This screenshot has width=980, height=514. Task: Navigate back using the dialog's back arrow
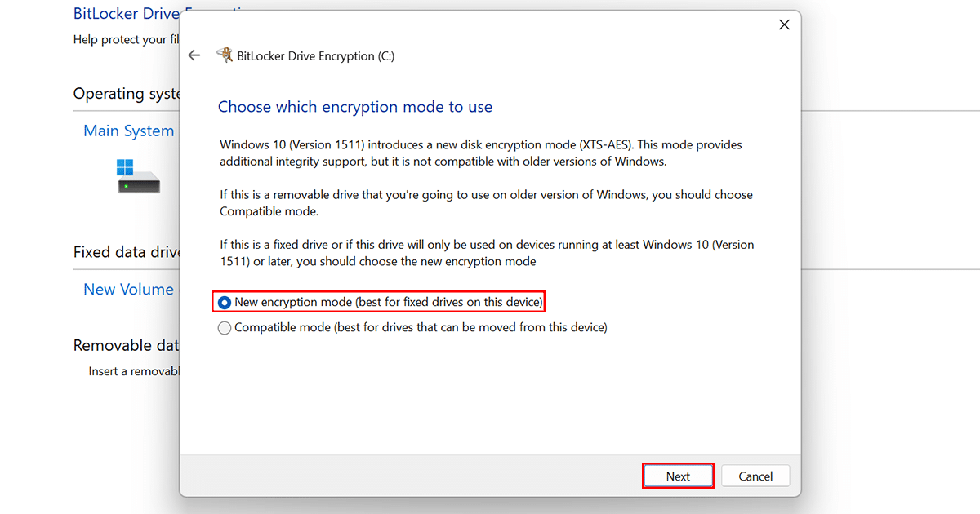point(194,55)
